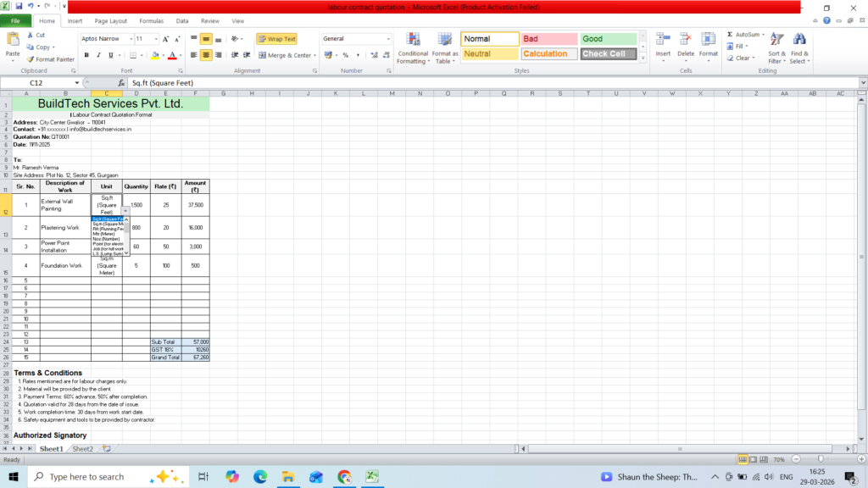Apply the Calculation cell style
Viewport: 868px width, 488px height.
click(548, 53)
